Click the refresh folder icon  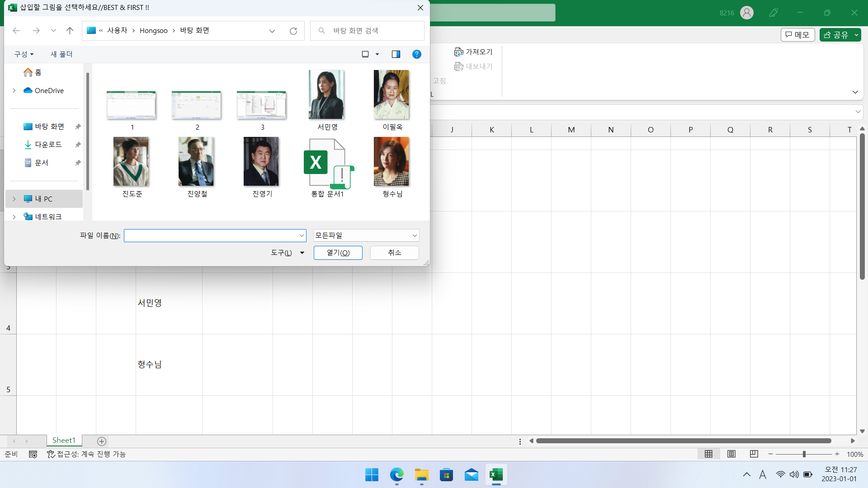coord(293,31)
